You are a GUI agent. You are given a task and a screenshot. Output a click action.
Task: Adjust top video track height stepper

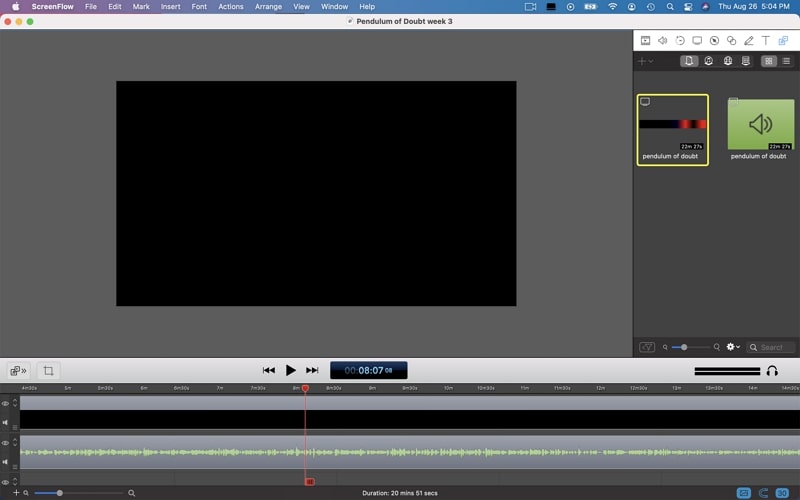(15, 403)
